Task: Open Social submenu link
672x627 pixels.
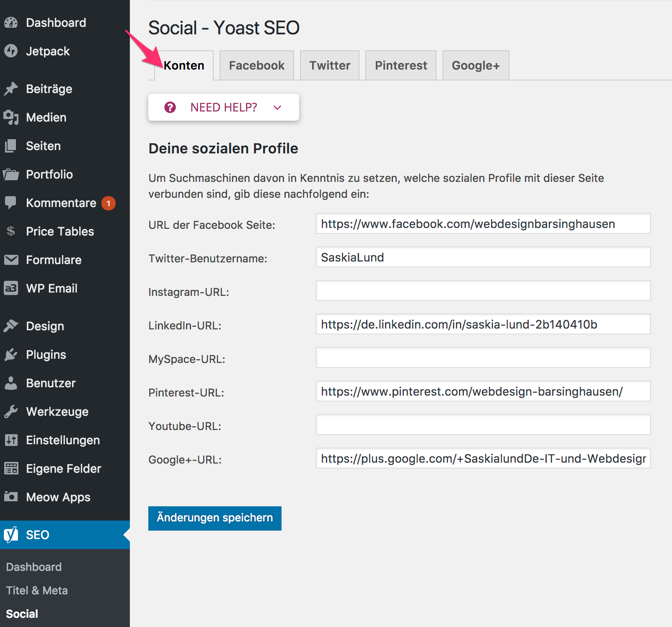Action: [x=22, y=614]
